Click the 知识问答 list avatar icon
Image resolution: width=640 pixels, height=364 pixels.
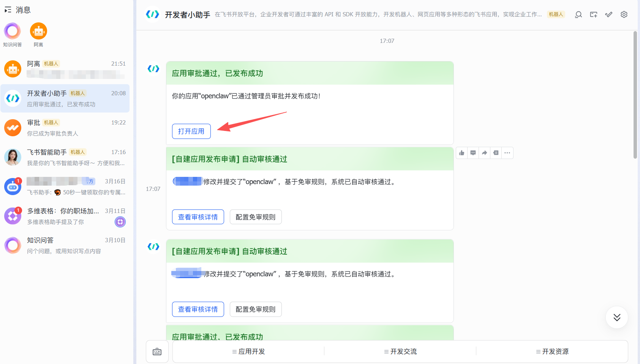[13, 246]
